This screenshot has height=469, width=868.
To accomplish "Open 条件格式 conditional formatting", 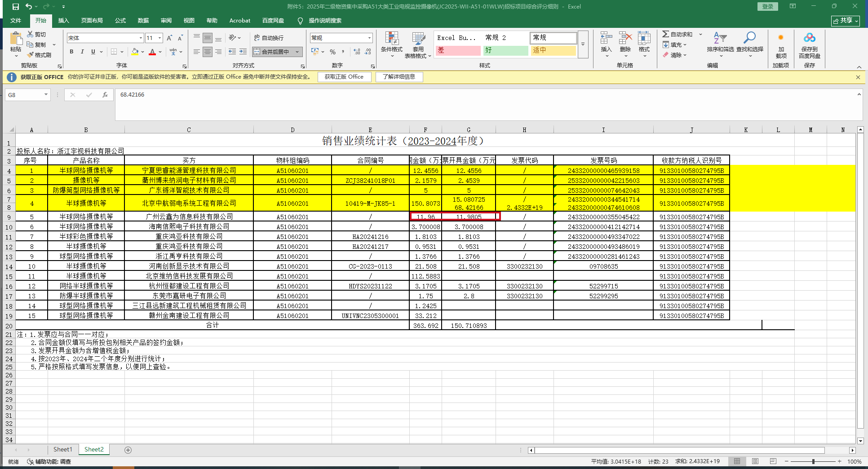I will (x=392, y=45).
